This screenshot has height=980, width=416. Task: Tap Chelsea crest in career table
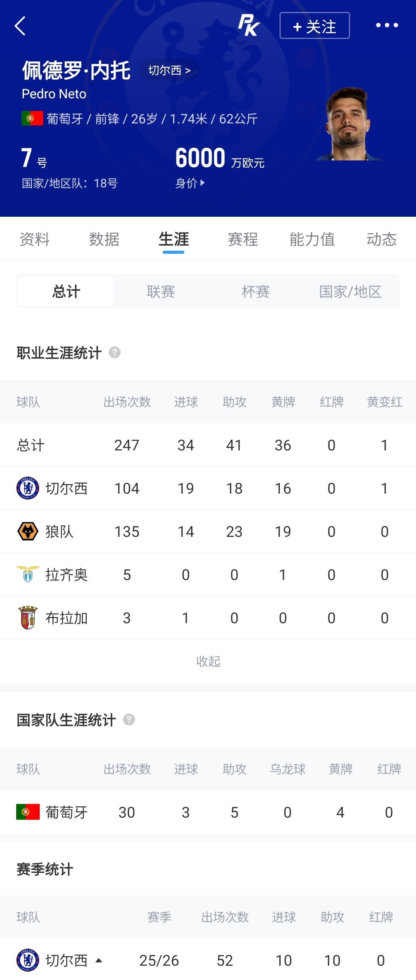coord(28,488)
